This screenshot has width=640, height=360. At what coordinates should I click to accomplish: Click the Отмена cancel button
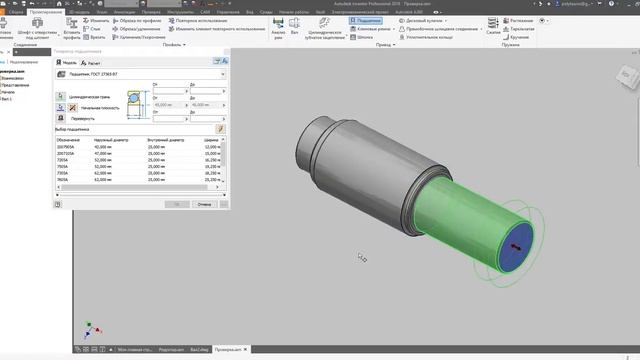click(204, 204)
